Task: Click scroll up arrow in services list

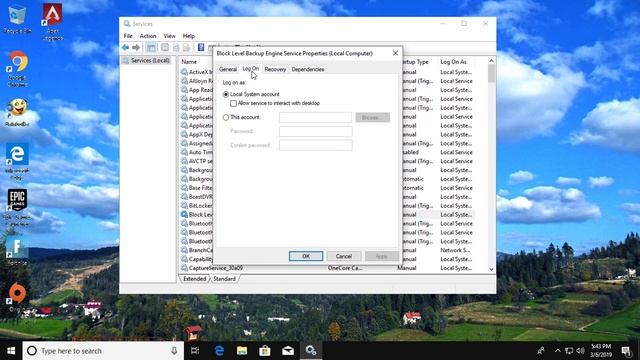Action: coord(491,61)
